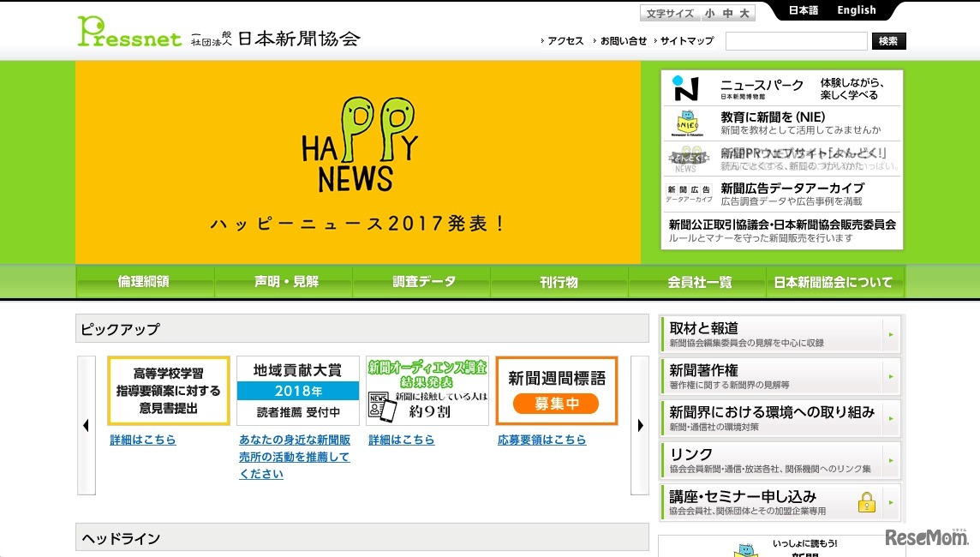
Task: Set text size to 中
Action: (x=727, y=13)
